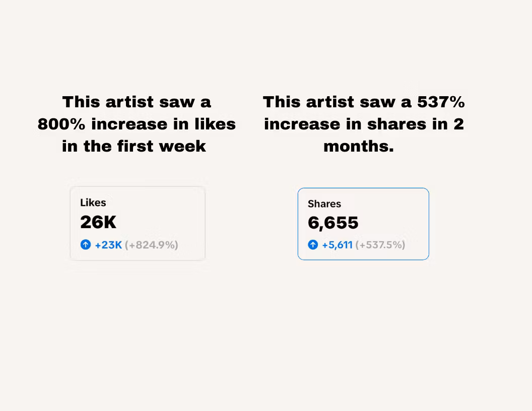
Task: Click "This artist saw a" left heading line
Action: pos(137,102)
